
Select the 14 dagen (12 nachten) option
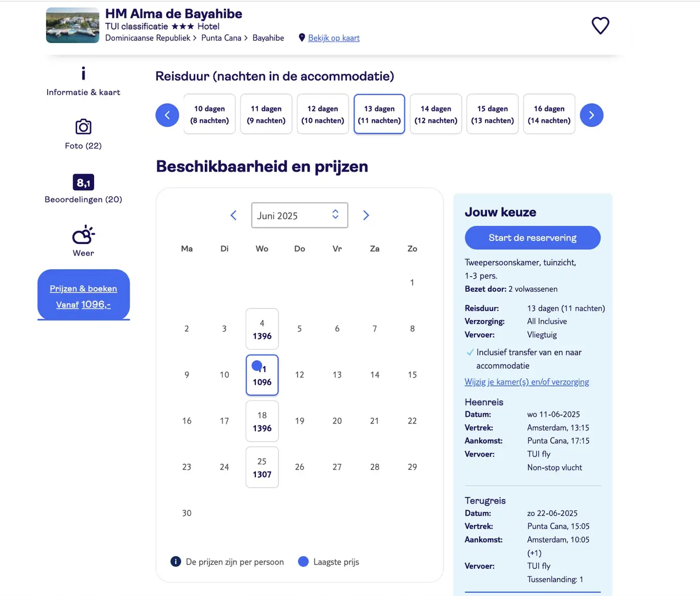coord(436,114)
